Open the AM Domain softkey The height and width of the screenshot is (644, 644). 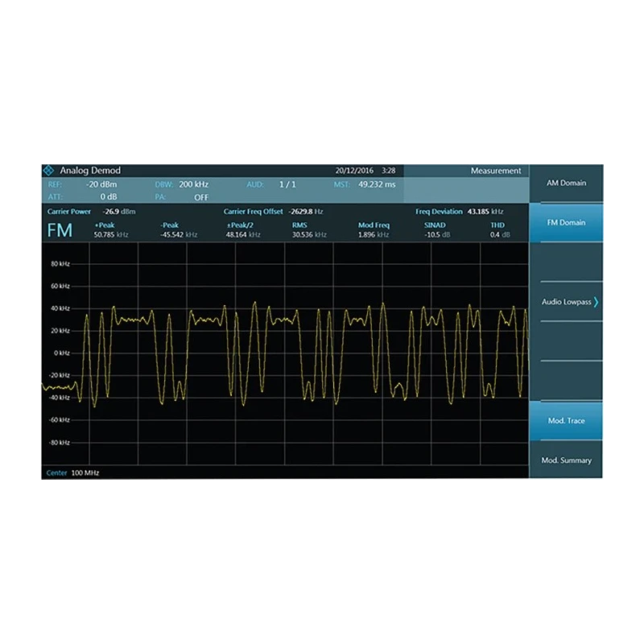pos(566,184)
